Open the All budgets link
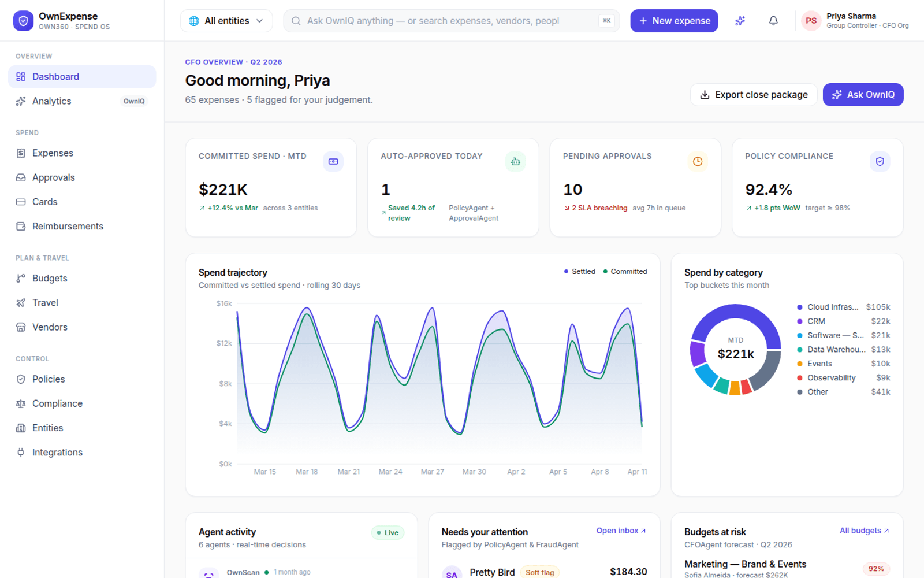The image size is (924, 578). pos(865,531)
